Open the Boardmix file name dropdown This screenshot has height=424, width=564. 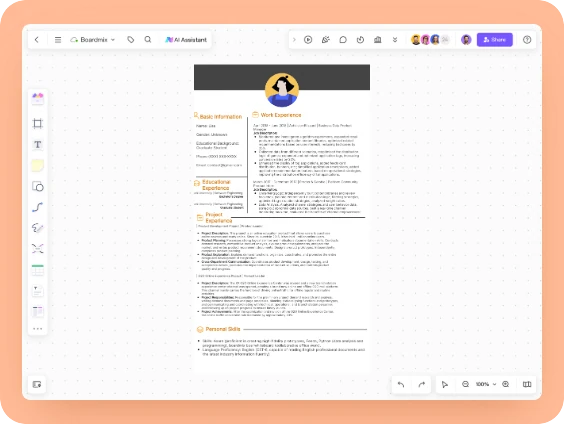tap(93, 40)
